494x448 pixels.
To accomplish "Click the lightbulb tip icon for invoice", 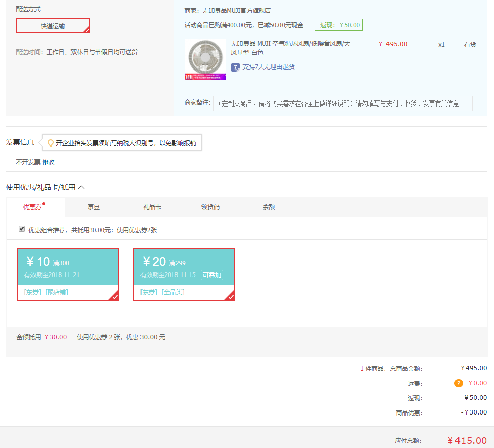I will pos(50,143).
